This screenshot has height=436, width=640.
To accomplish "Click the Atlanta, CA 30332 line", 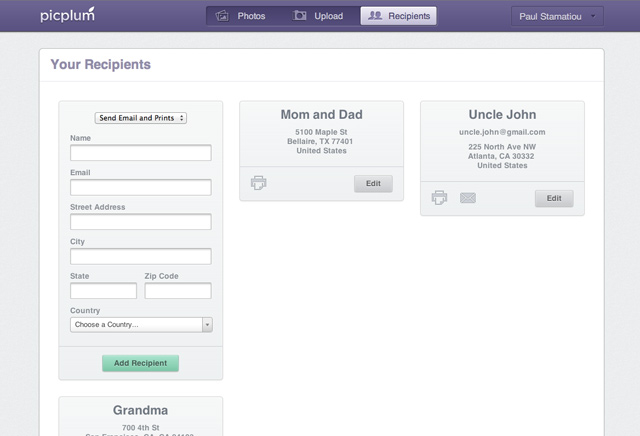I will click(x=501, y=156).
